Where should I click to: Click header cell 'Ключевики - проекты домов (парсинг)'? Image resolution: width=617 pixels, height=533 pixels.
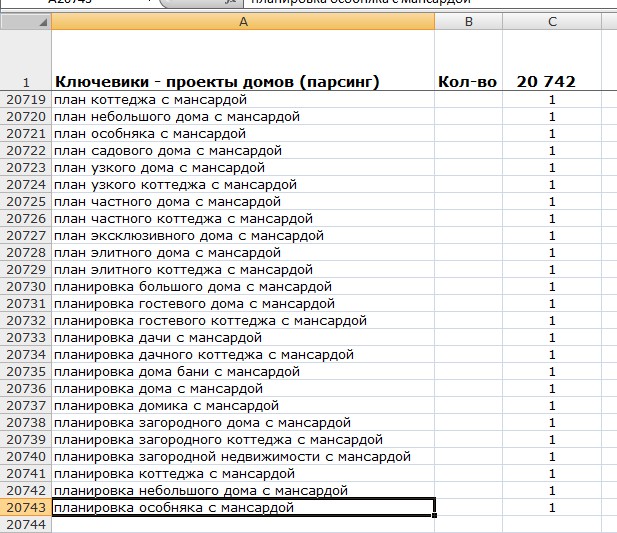(x=243, y=60)
